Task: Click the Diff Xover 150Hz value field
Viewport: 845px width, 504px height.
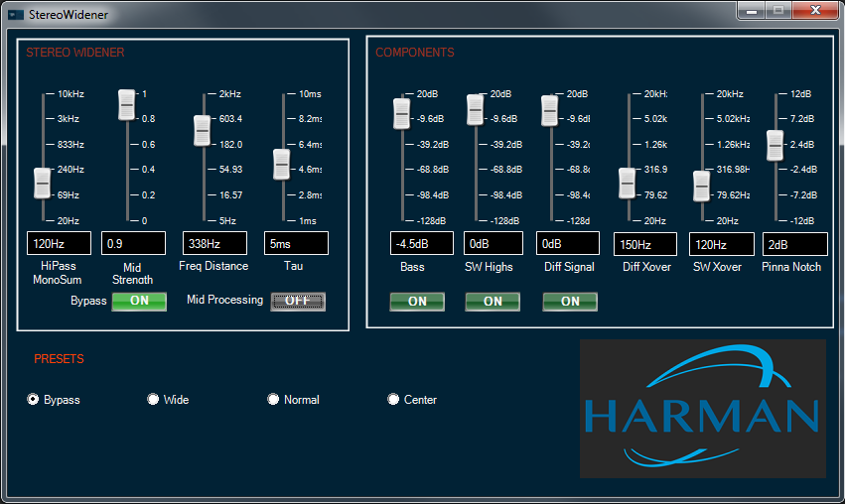Action: pos(645,244)
